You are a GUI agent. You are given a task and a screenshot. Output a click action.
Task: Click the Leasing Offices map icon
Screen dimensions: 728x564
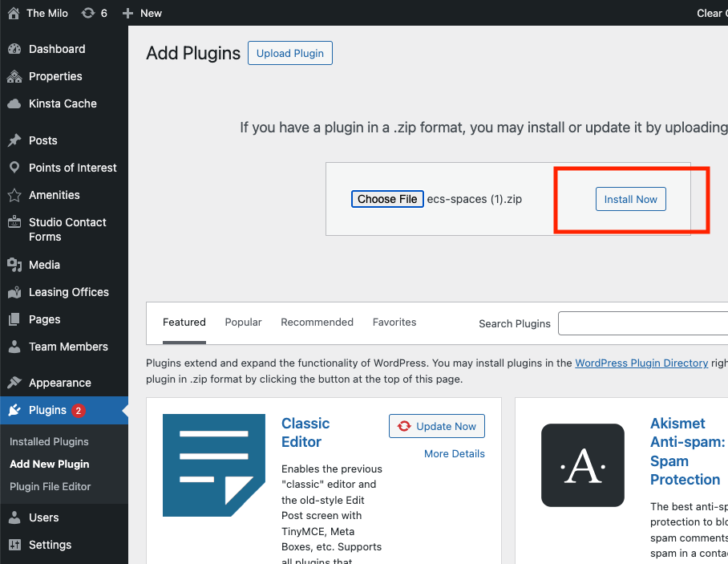(14, 292)
